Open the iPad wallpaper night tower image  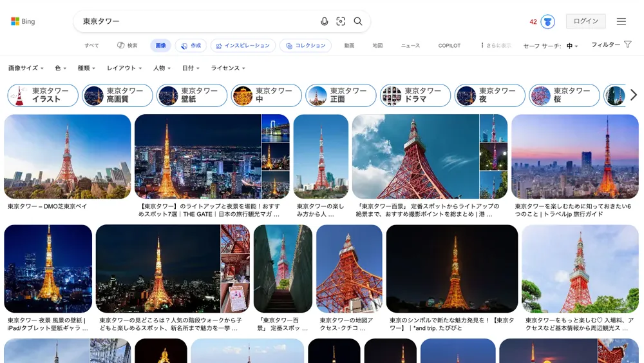tap(48, 268)
